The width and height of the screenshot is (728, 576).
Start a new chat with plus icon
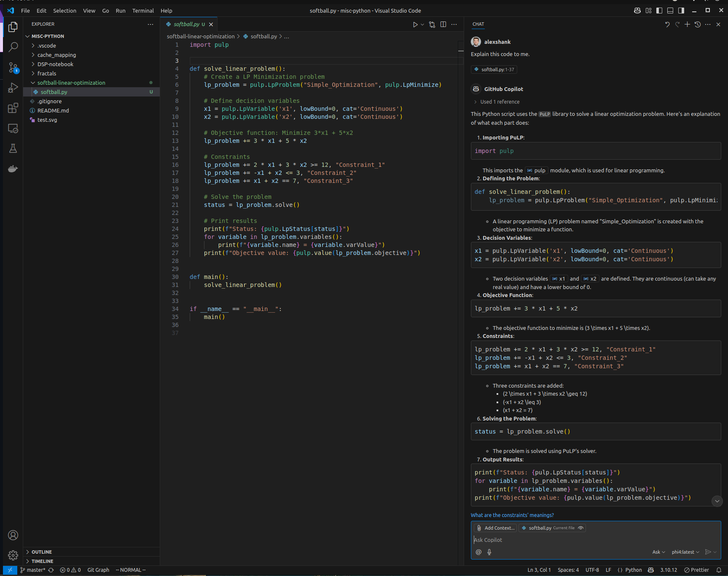(687, 24)
